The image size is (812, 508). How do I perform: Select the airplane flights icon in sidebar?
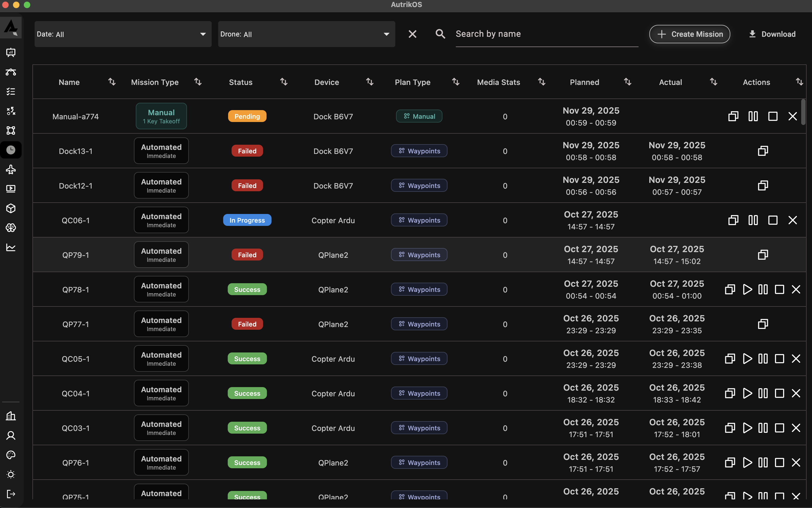(11, 170)
